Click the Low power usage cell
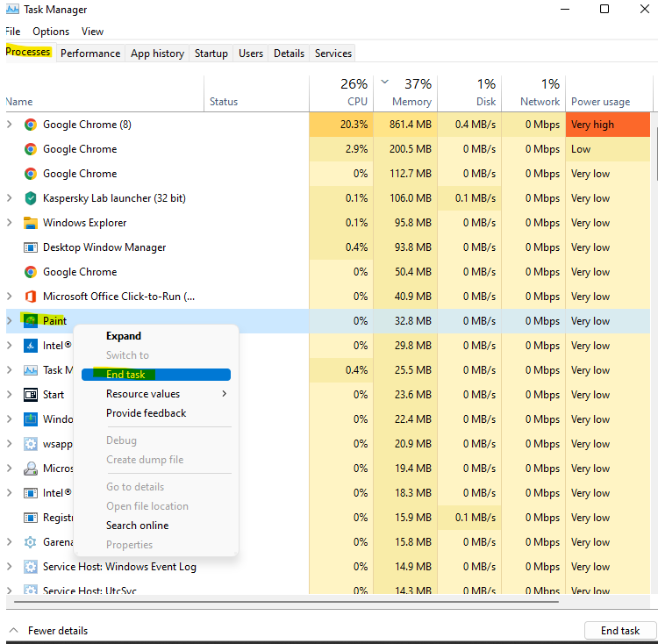The height and width of the screenshot is (644, 658). coord(608,149)
